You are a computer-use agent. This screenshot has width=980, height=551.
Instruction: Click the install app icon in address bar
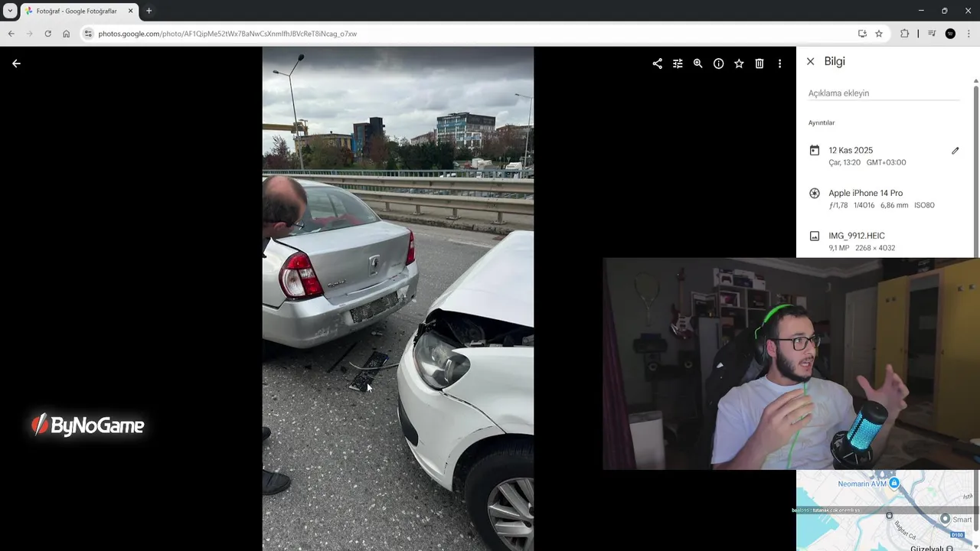862,34
